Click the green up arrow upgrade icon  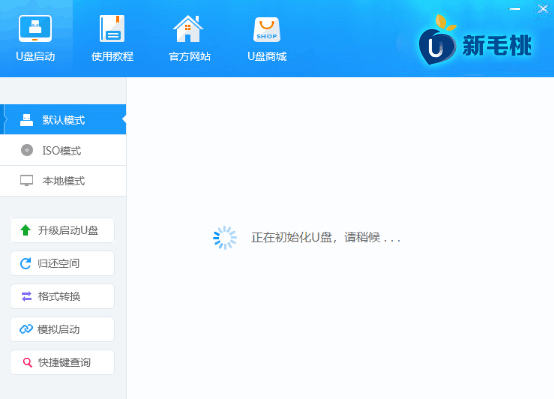click(x=25, y=230)
